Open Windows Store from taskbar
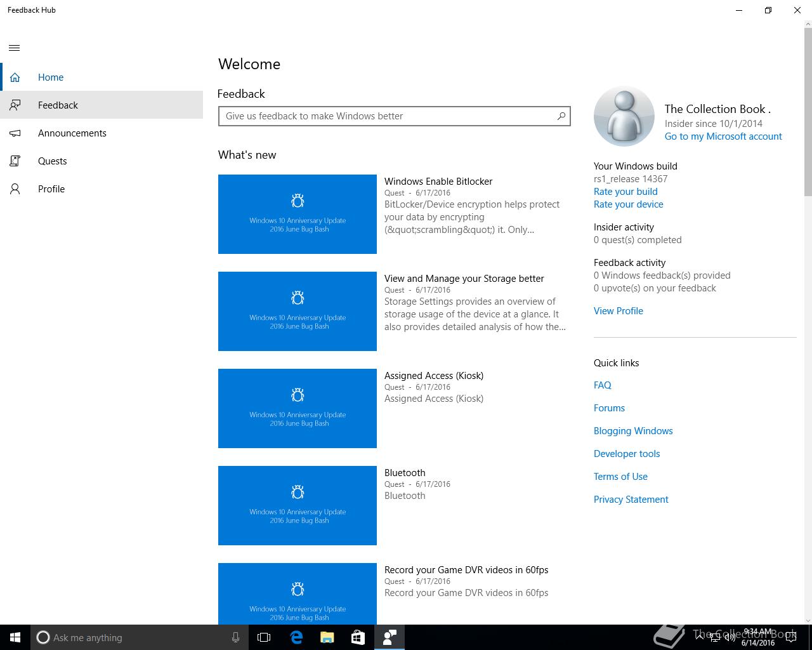Screen dimensions: 812x650 358,637
